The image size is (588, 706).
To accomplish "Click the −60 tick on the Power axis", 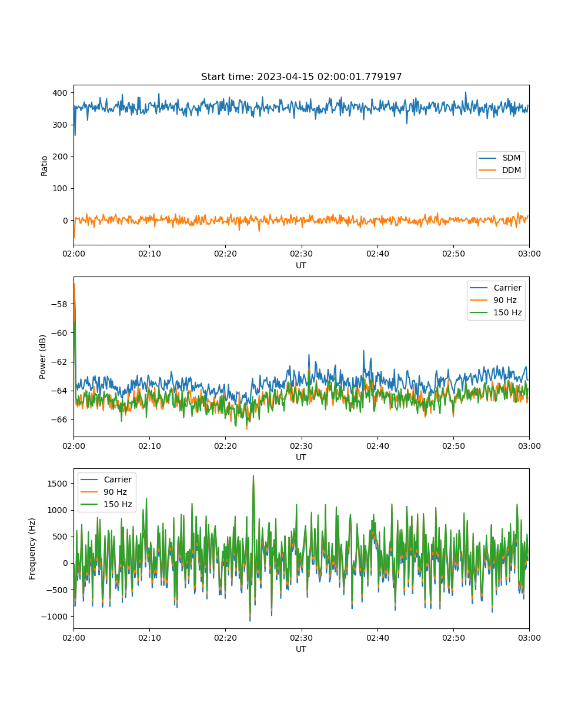I will (x=61, y=333).
